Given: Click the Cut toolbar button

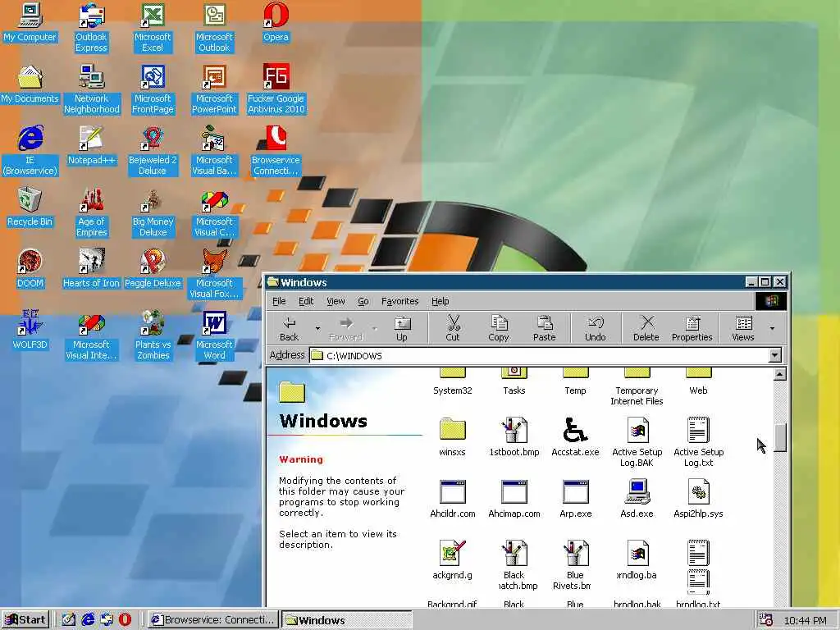Looking at the screenshot, I should (453, 328).
